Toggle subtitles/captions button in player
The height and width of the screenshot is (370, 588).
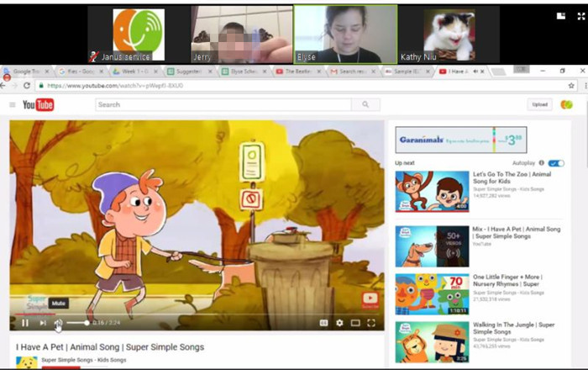[x=323, y=323]
